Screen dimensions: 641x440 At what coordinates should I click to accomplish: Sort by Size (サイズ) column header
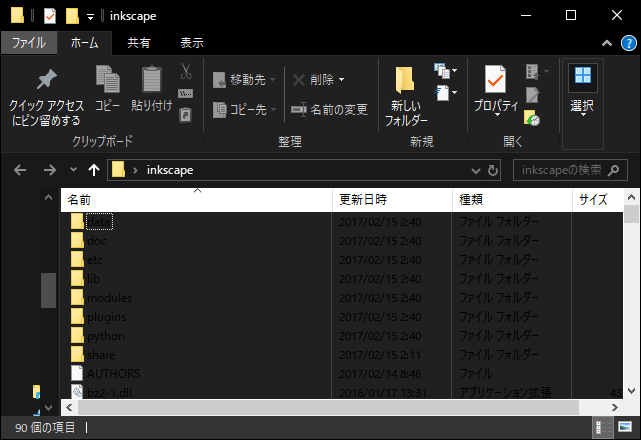(x=597, y=200)
